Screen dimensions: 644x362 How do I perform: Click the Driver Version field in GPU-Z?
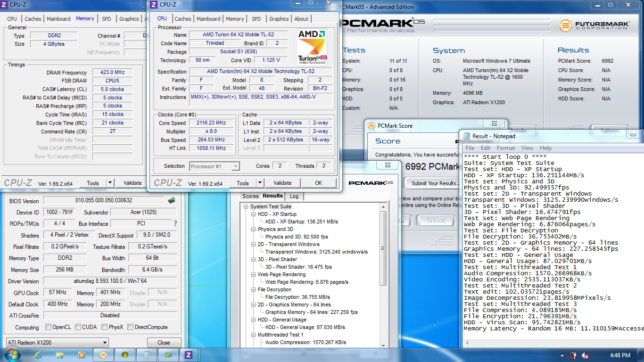pyautogui.click(x=110, y=281)
